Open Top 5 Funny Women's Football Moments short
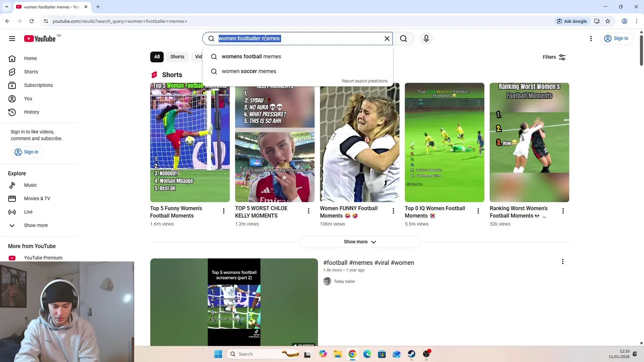 coord(190,142)
